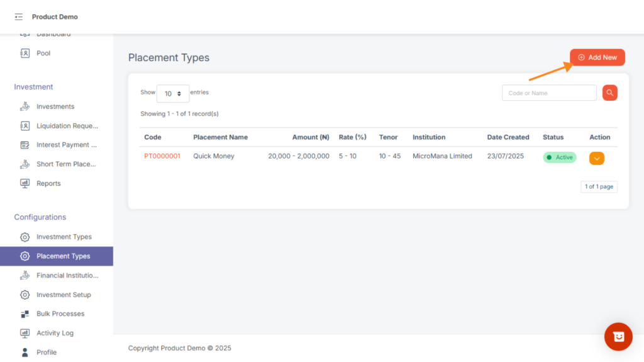Click the Code or Name search field
644x362 pixels.
click(548, 93)
